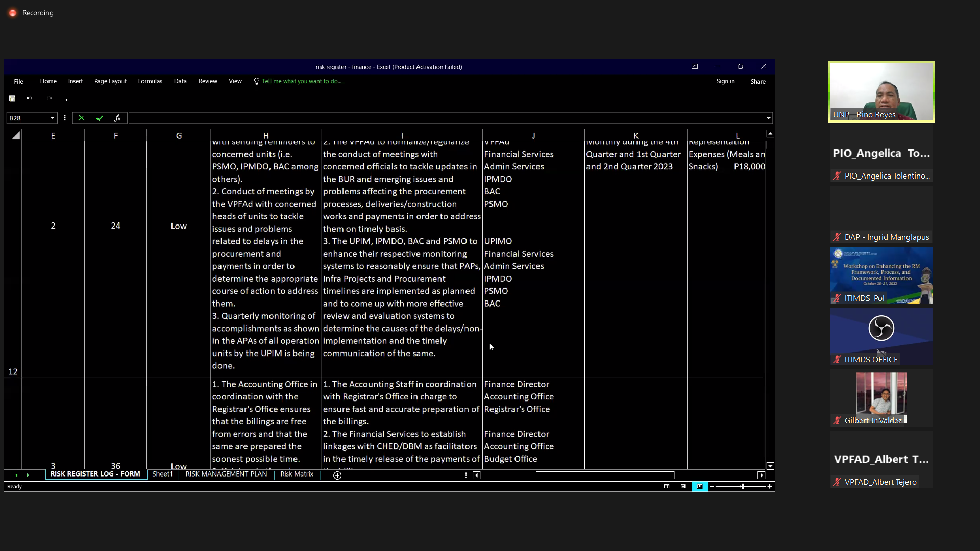Image resolution: width=980 pixels, height=551 pixels.
Task: Open the File menu
Action: 19,81
